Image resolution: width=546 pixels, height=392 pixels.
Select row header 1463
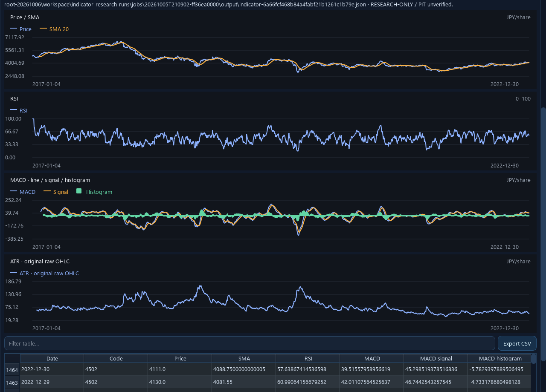point(12,382)
